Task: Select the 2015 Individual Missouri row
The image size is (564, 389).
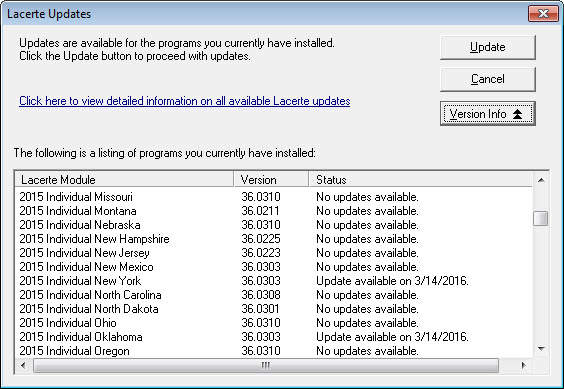Action: pyautogui.click(x=273, y=197)
